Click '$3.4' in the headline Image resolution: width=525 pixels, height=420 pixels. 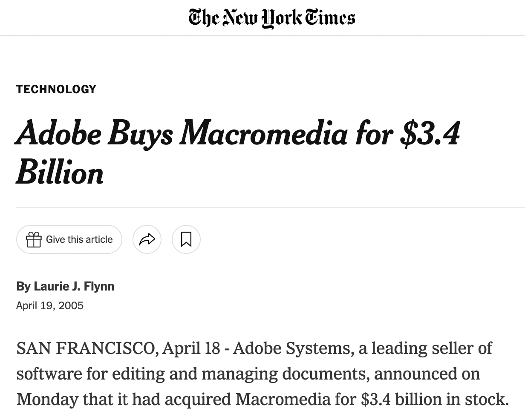tap(430, 133)
